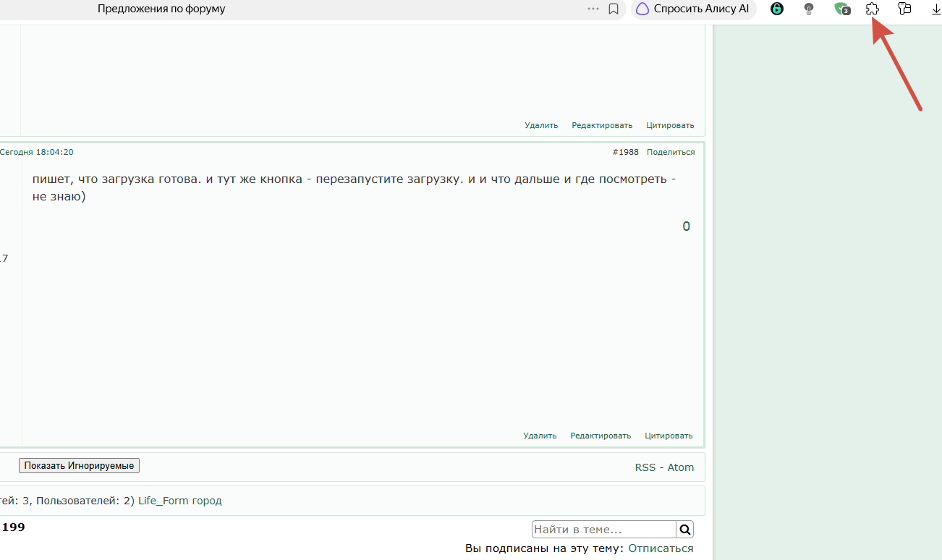Open the #1988 post number link

click(625, 152)
